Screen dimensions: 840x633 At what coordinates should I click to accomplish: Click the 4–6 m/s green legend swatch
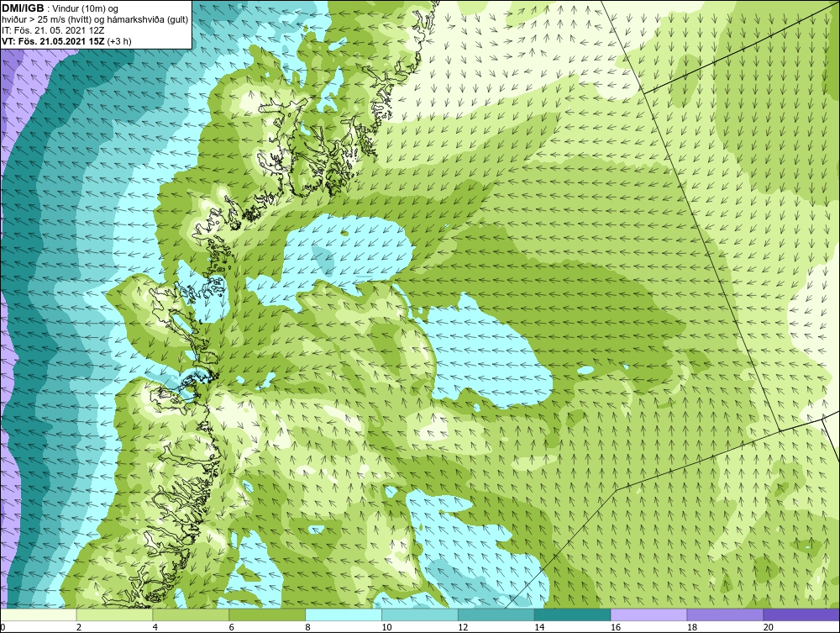point(191,615)
